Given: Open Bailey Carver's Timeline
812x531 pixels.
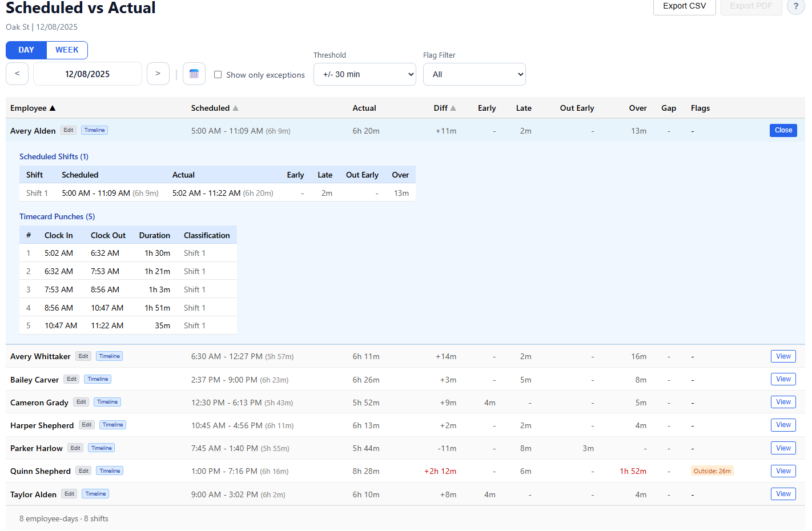Looking at the screenshot, I should [98, 379].
